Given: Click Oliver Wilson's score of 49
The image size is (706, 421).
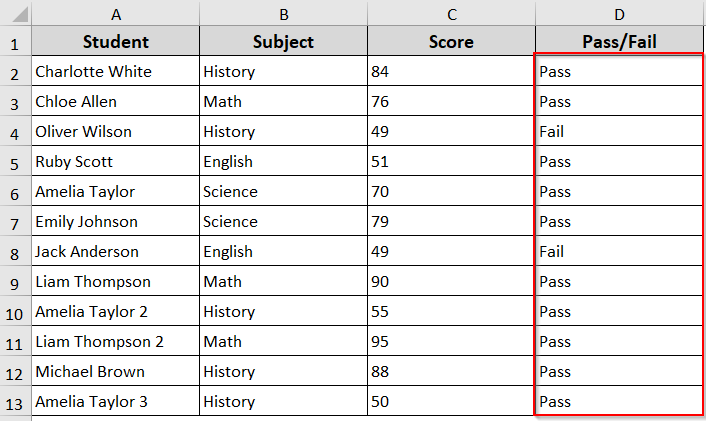Looking at the screenshot, I should click(452, 132).
